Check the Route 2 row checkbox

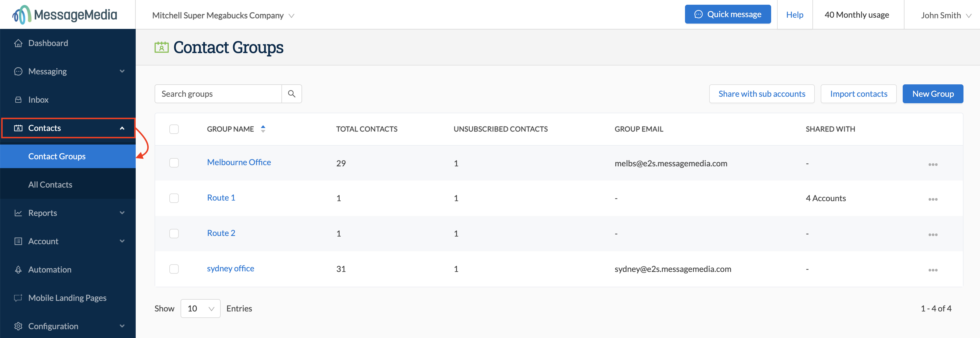(x=174, y=234)
